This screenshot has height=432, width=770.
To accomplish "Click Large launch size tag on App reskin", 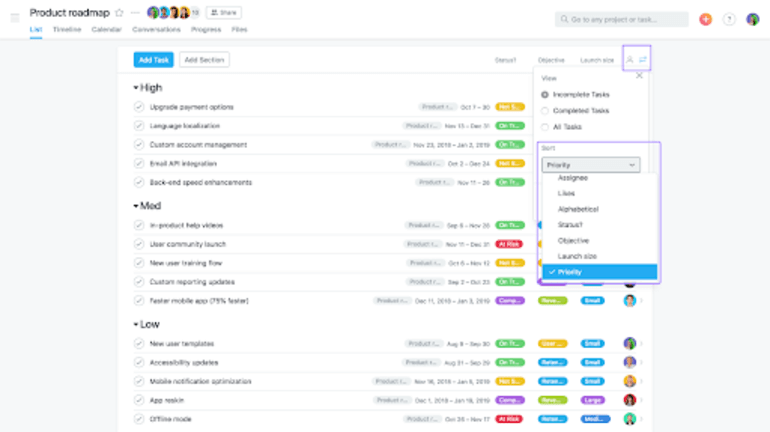I will tap(592, 400).
